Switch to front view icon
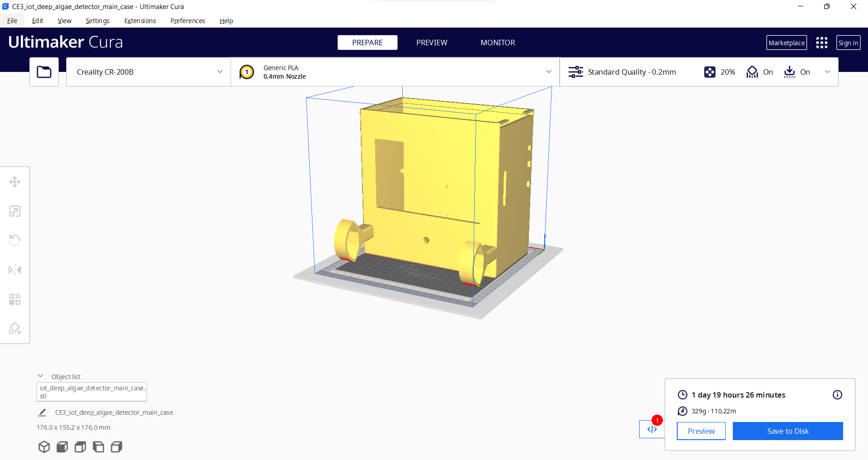 pos(62,447)
